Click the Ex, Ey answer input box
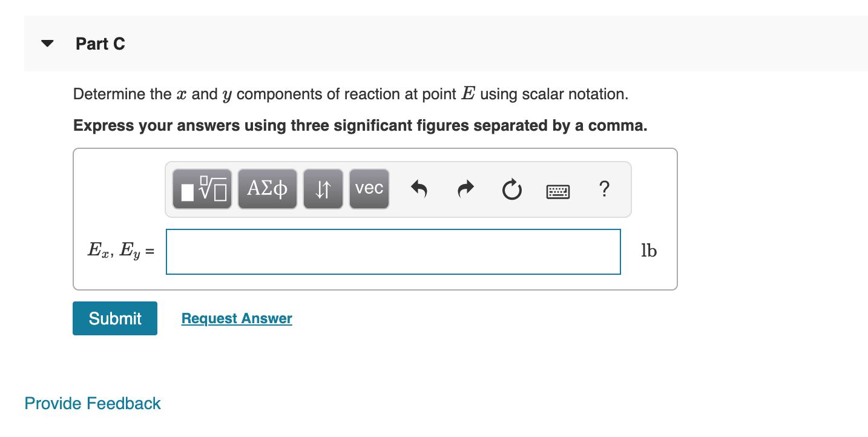 point(393,251)
